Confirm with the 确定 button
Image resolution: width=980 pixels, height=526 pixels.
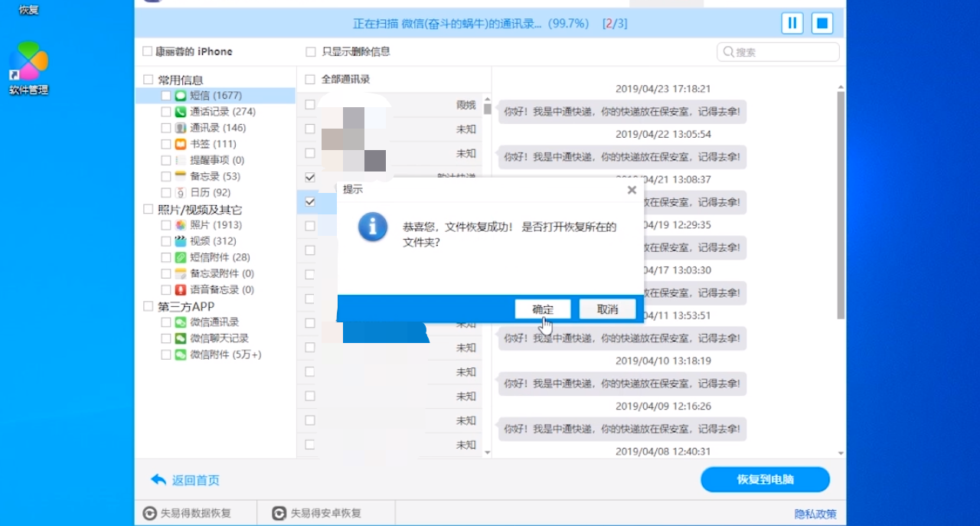point(542,309)
